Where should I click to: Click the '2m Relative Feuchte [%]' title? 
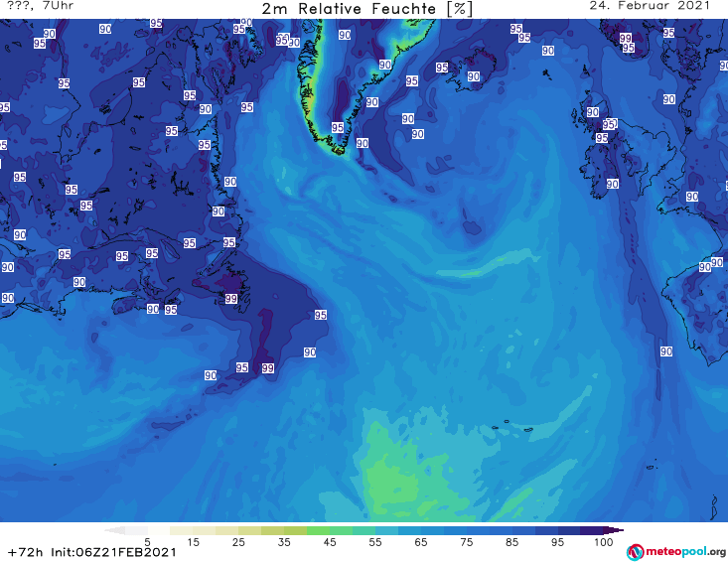click(367, 9)
